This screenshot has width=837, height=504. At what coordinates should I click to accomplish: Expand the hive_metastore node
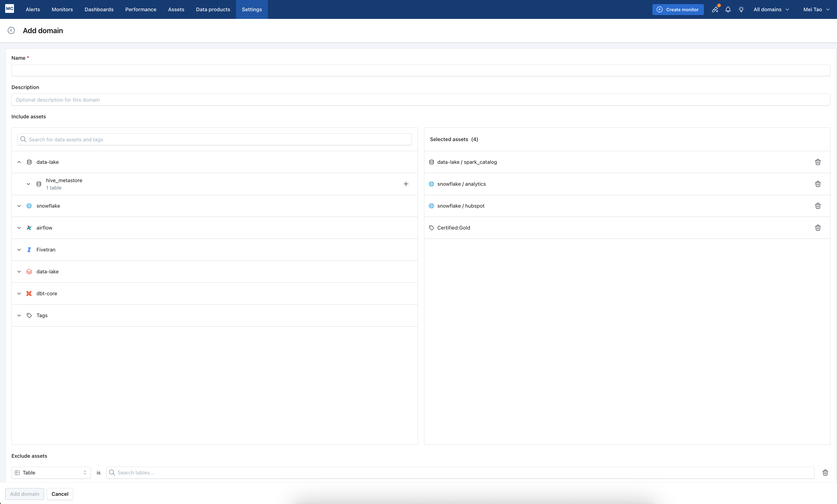click(28, 184)
